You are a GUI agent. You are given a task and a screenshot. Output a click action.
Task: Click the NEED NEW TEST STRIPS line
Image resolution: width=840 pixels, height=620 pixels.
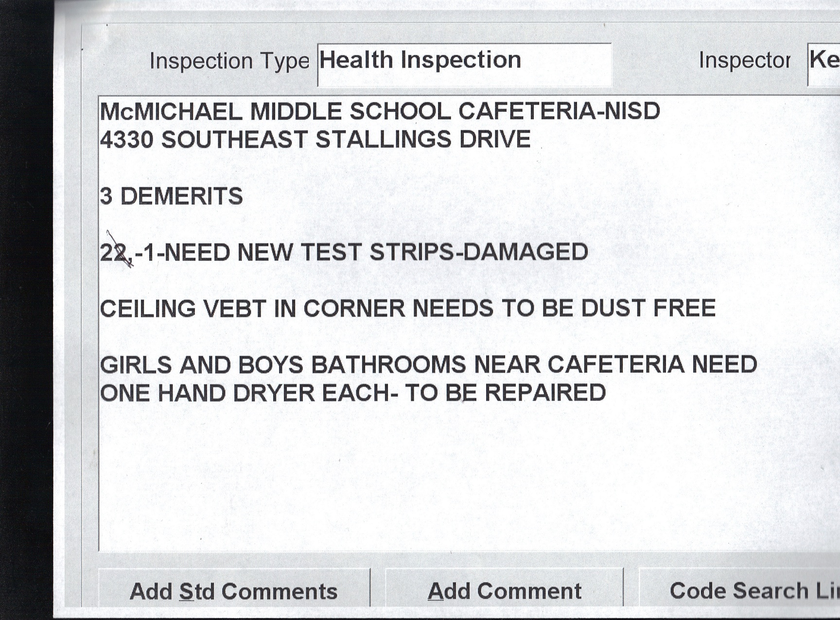pyautogui.click(x=343, y=252)
